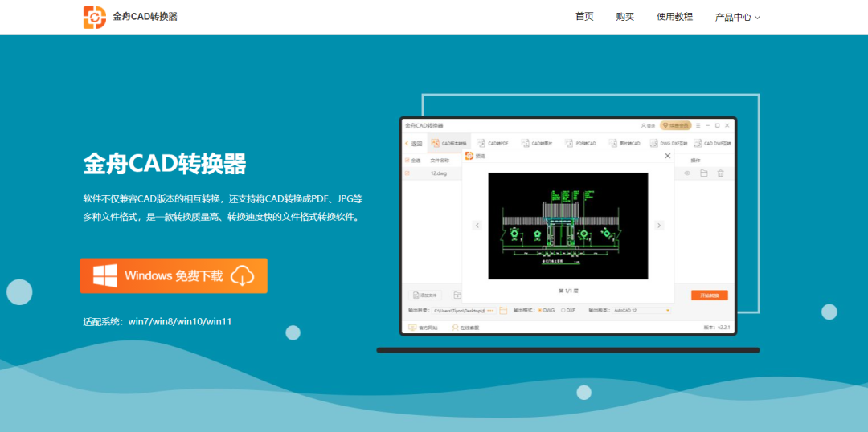Click the 版本: v2.2.1 version text

tap(717, 328)
